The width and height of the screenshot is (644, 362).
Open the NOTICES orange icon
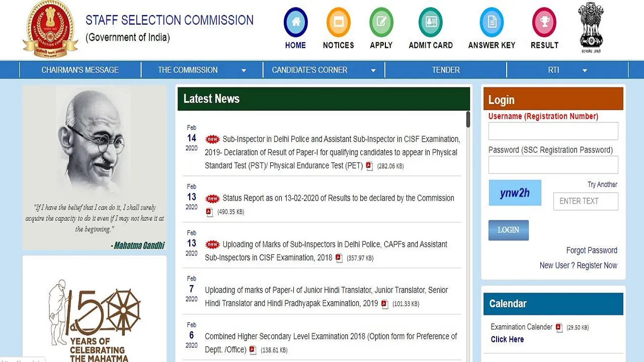(339, 22)
